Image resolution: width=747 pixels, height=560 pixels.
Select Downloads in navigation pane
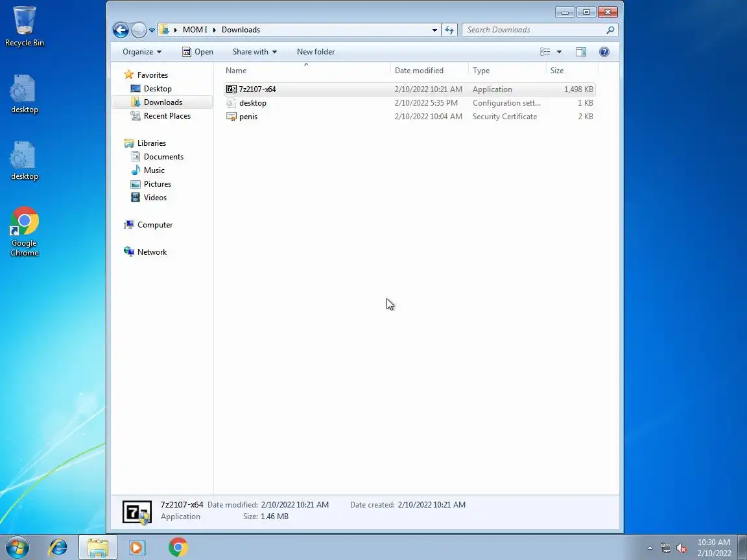click(163, 102)
